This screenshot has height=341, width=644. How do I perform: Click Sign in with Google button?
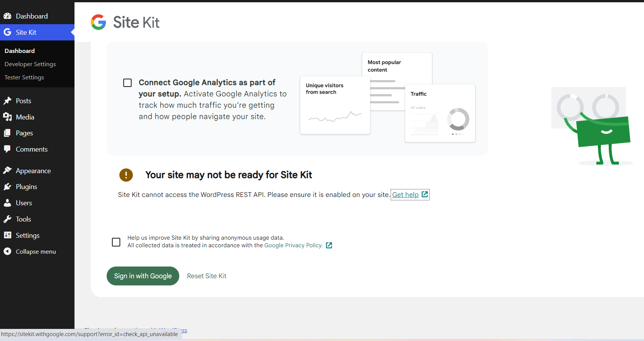click(x=143, y=276)
